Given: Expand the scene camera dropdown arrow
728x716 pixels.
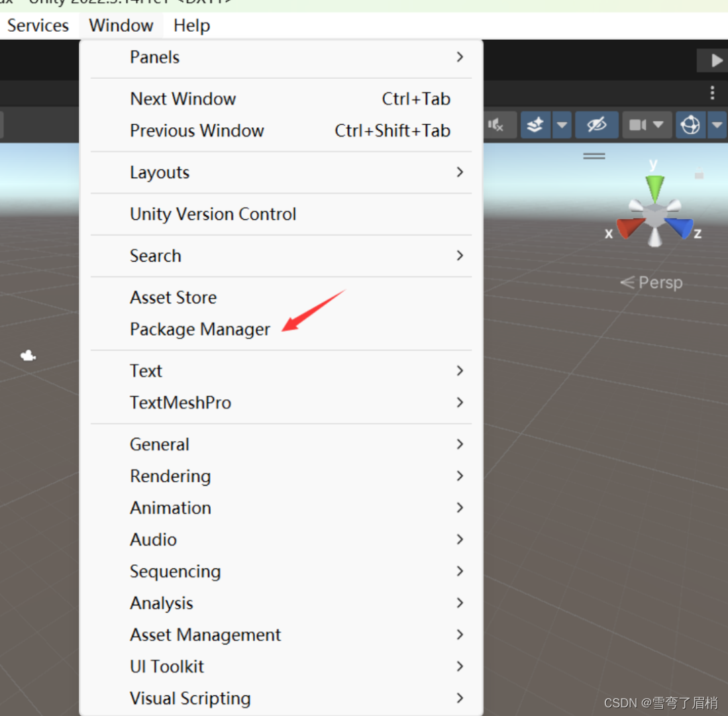Looking at the screenshot, I should pos(658,125).
